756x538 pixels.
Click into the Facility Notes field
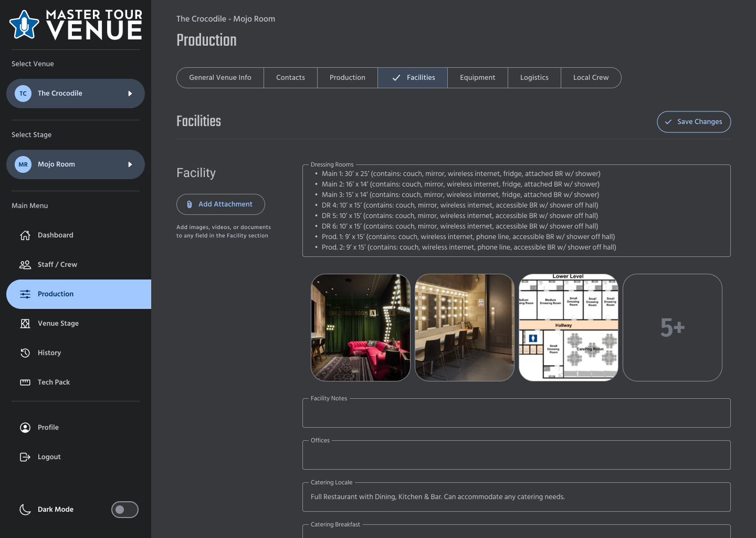517,413
